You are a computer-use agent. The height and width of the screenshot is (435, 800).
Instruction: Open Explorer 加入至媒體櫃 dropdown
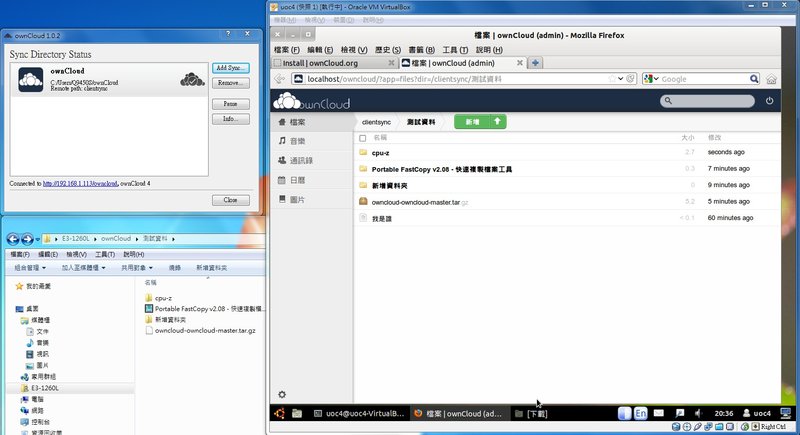tap(84, 268)
